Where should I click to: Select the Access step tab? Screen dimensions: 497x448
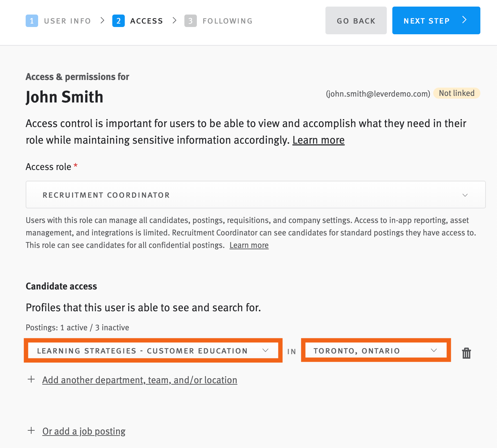click(146, 20)
